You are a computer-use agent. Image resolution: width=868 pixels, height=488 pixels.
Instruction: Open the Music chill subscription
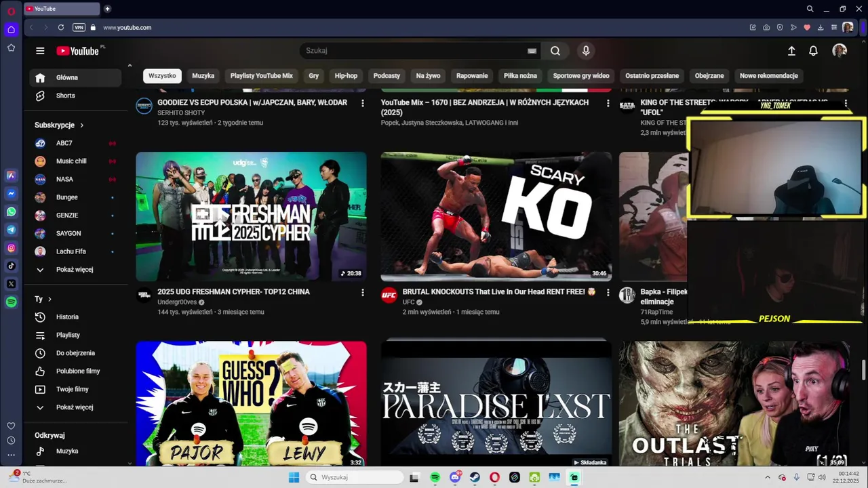(x=75, y=161)
